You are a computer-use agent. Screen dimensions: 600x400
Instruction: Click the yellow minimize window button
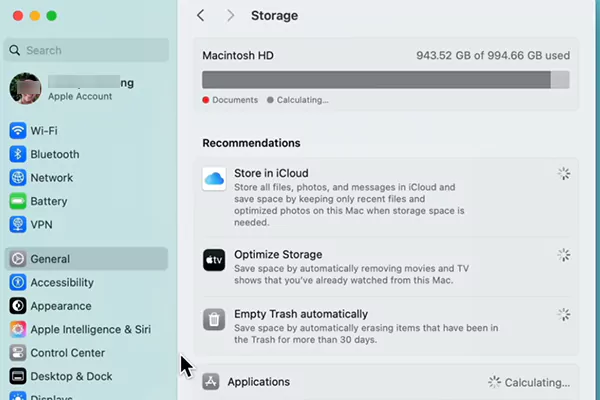[x=35, y=16]
